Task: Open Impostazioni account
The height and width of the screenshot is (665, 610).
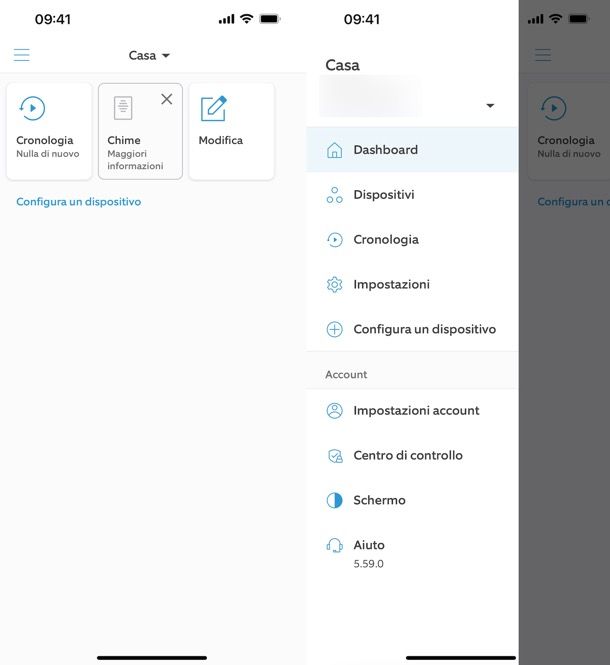Action: coord(412,411)
